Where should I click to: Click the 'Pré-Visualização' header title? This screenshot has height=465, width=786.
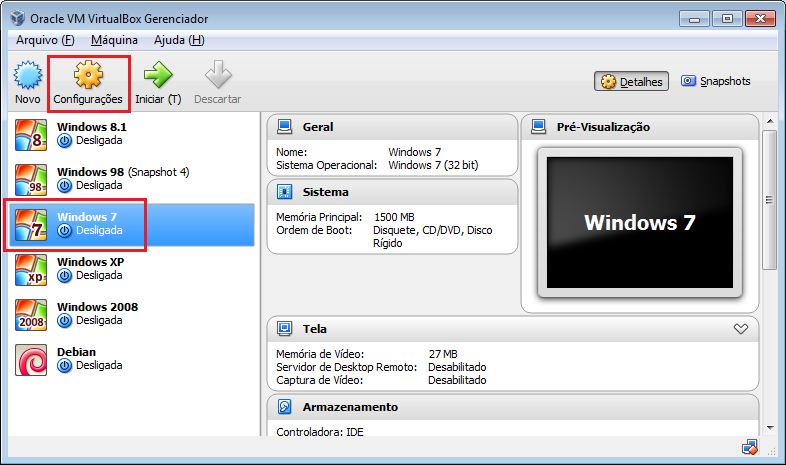tap(603, 127)
